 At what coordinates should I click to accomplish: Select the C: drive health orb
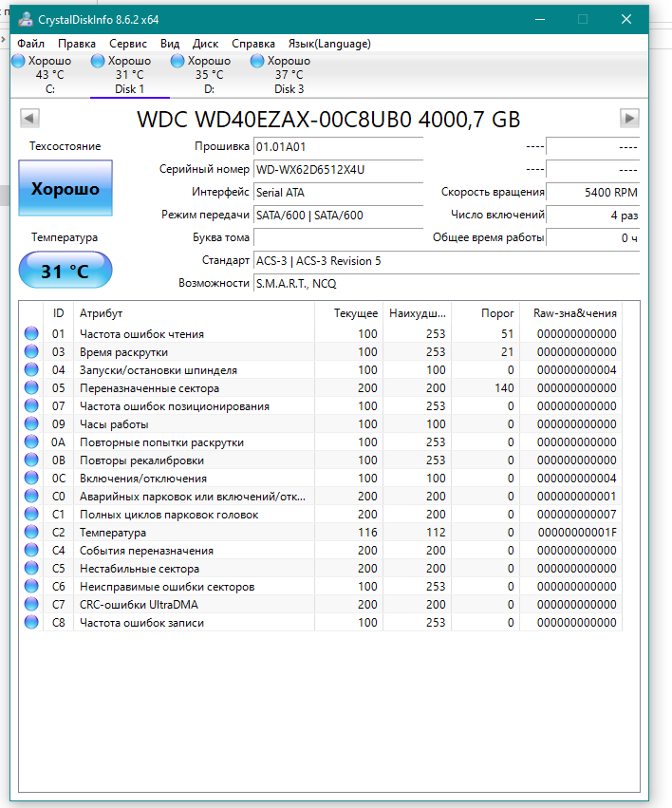(x=19, y=61)
